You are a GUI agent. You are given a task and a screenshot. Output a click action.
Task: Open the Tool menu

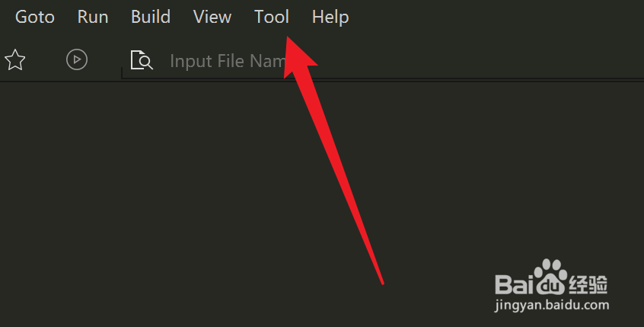point(272,17)
